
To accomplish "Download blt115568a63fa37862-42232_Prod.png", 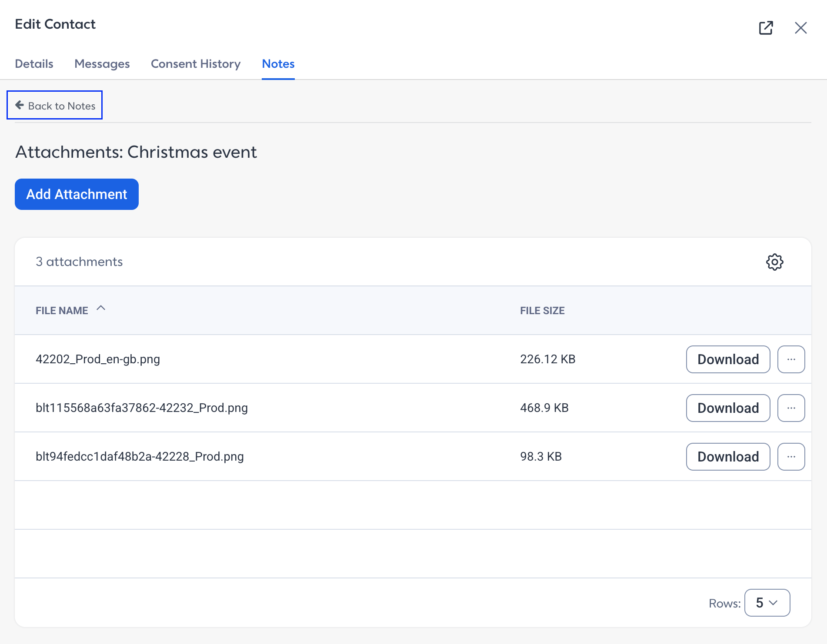I will tap(728, 408).
